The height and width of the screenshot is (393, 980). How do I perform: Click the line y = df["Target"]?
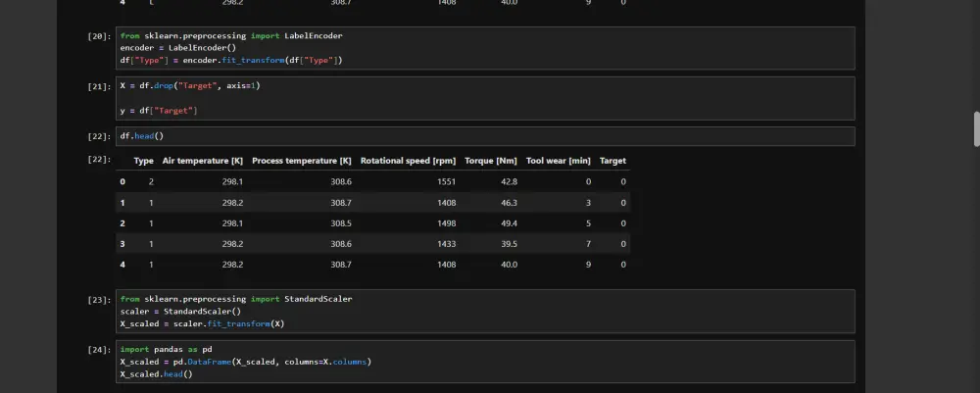click(159, 111)
